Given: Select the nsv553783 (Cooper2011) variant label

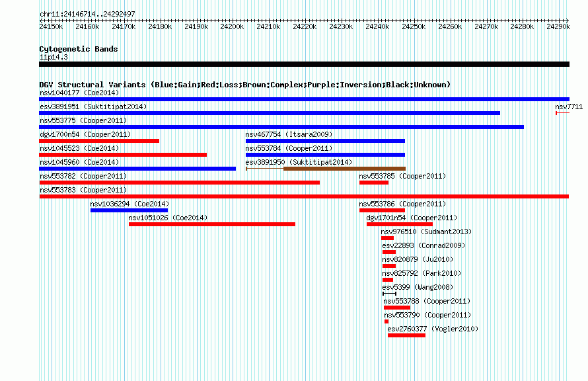Looking at the screenshot, I should (83, 190).
